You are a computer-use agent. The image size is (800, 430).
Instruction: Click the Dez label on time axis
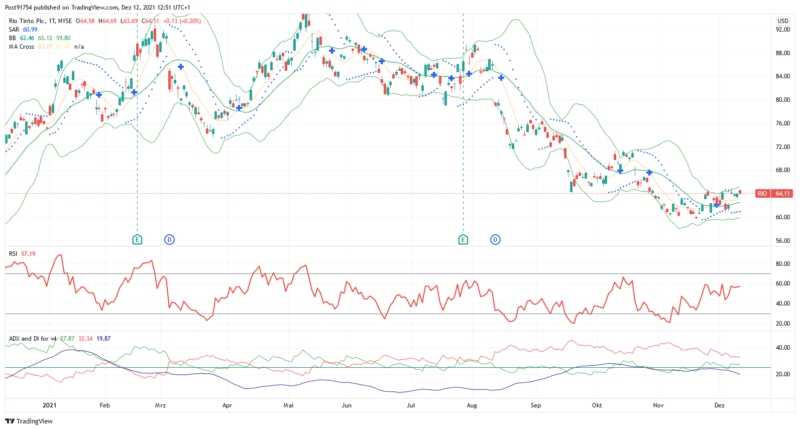pos(720,406)
